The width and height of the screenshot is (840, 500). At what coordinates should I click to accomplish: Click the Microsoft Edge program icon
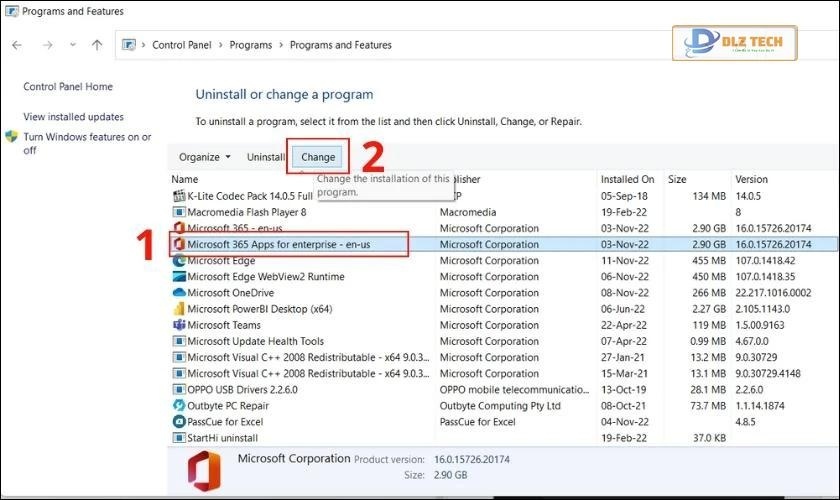[180, 261]
